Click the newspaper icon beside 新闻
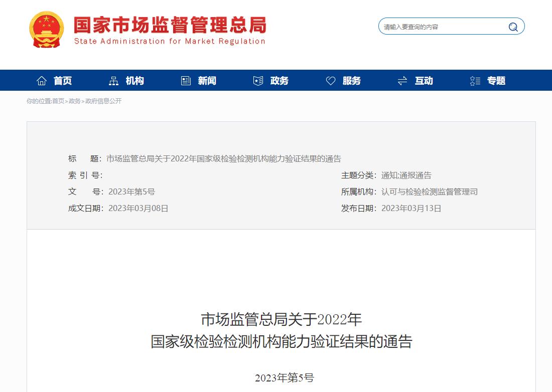 point(186,81)
